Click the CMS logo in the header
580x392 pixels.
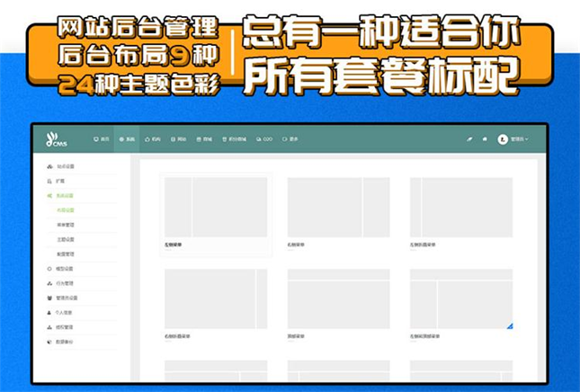55,139
